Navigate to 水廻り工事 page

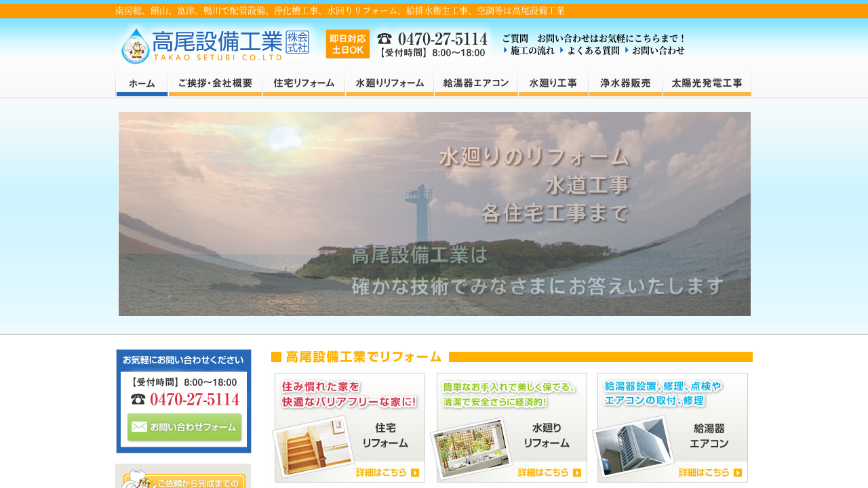tap(553, 83)
